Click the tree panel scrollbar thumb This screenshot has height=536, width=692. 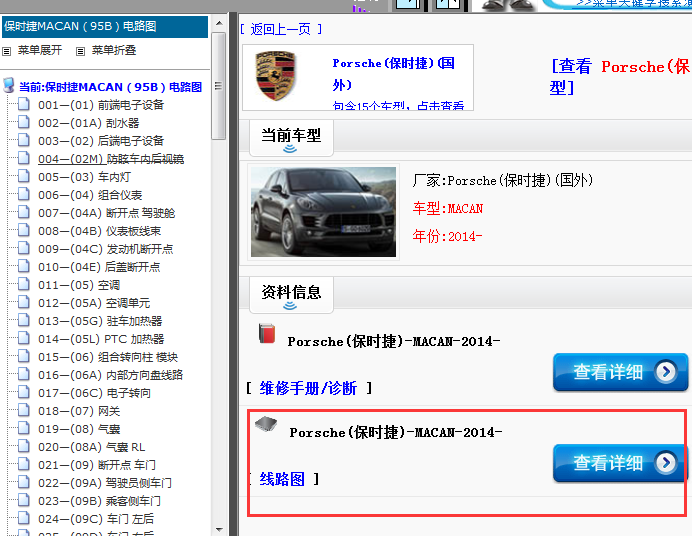click(218, 86)
